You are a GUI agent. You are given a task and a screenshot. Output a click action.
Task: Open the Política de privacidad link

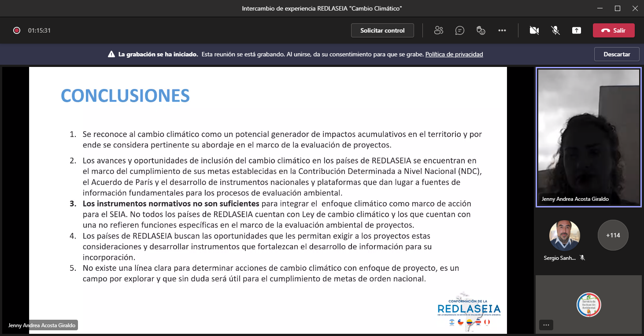[454, 54]
